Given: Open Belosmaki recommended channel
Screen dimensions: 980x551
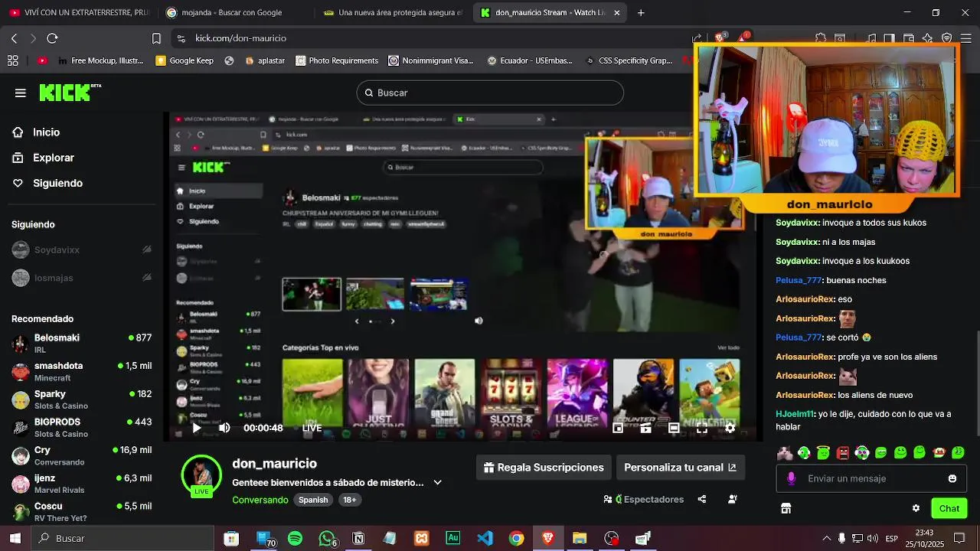Looking at the screenshot, I should pos(82,343).
